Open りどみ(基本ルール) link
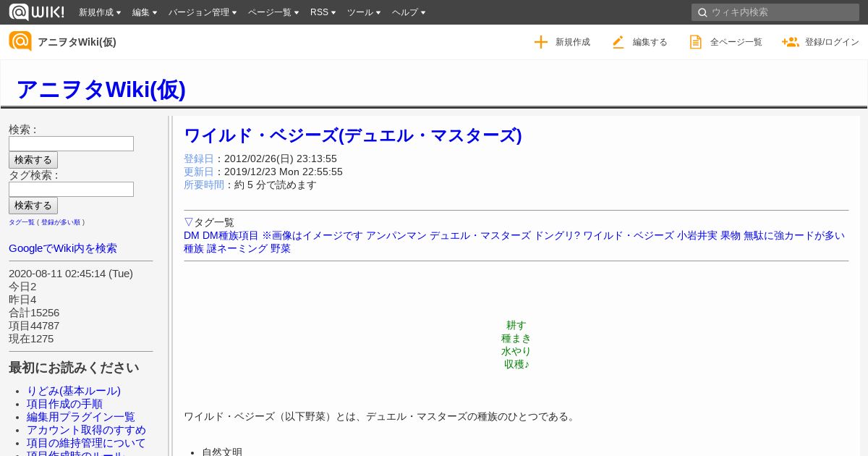868x456 pixels. pyautogui.click(x=74, y=391)
